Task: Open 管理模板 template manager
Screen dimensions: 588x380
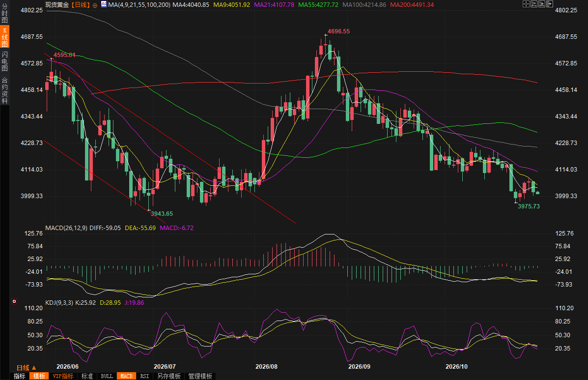Action: coord(200,376)
